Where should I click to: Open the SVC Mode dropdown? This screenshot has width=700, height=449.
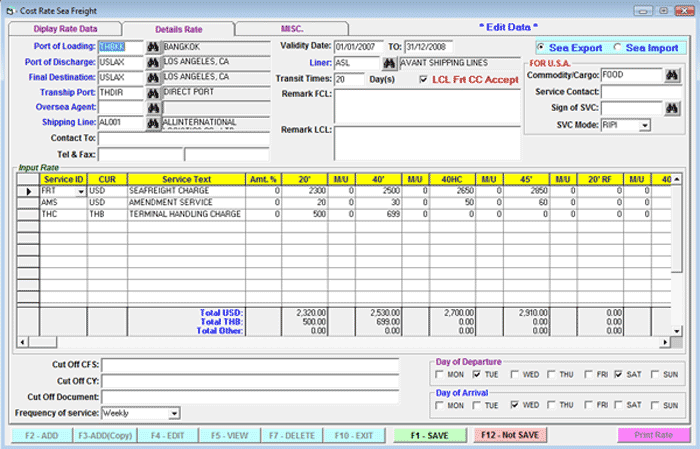[x=644, y=125]
